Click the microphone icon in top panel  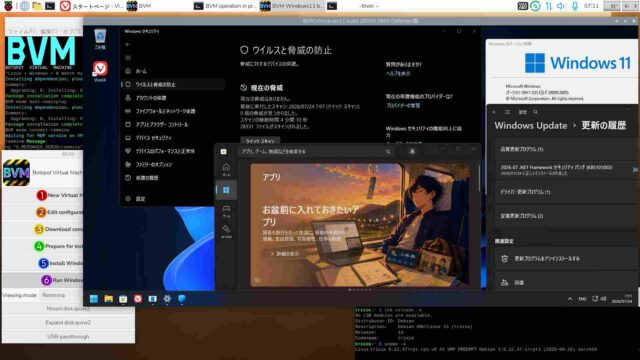click(x=575, y=6)
